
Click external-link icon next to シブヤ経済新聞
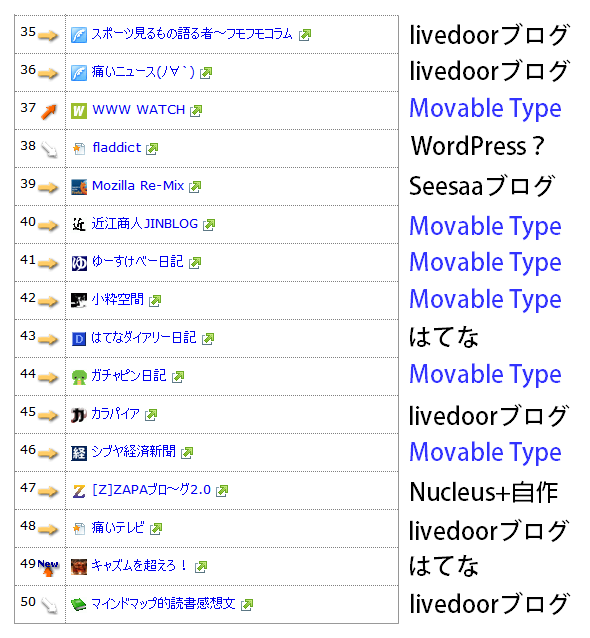click(x=187, y=452)
